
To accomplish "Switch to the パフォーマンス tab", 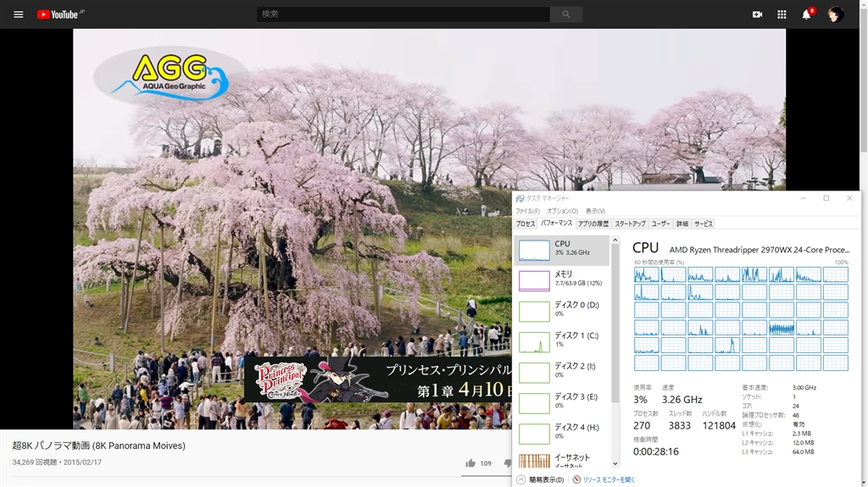I will coord(556,223).
